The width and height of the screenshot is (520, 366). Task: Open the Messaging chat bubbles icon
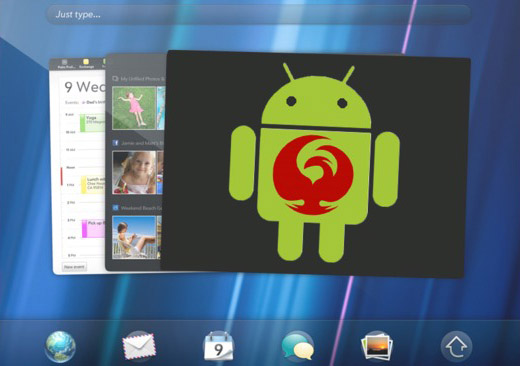[x=298, y=347]
